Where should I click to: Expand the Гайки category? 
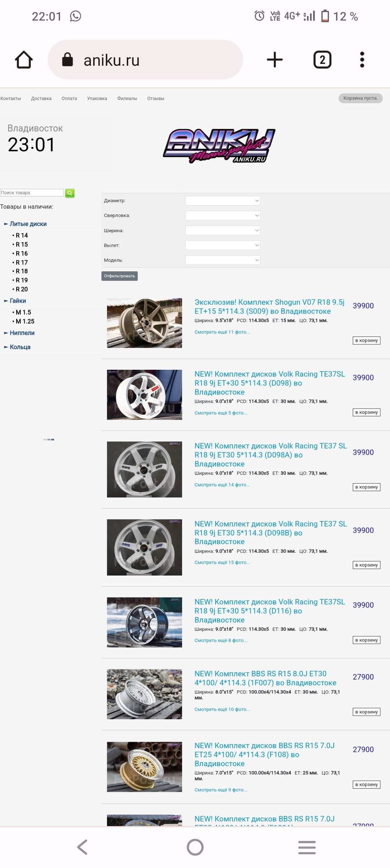pos(18,301)
